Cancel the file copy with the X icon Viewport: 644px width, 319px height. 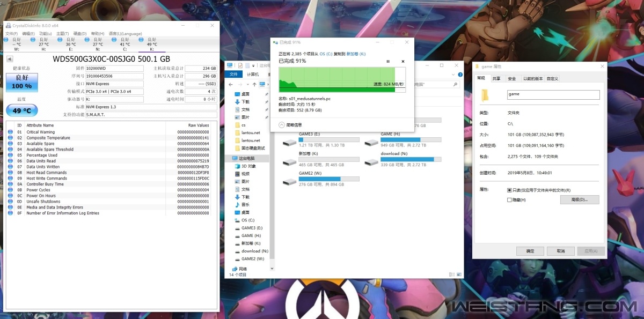402,62
